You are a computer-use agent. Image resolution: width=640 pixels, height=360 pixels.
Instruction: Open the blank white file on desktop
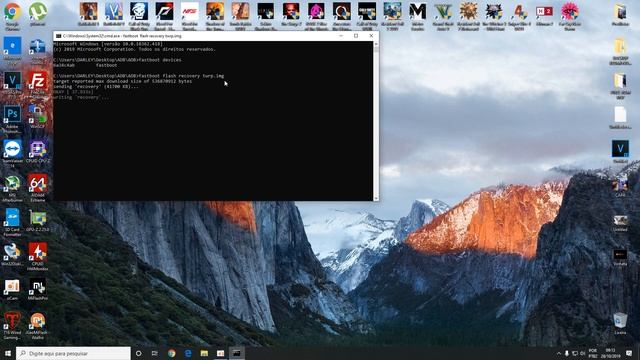[620, 118]
